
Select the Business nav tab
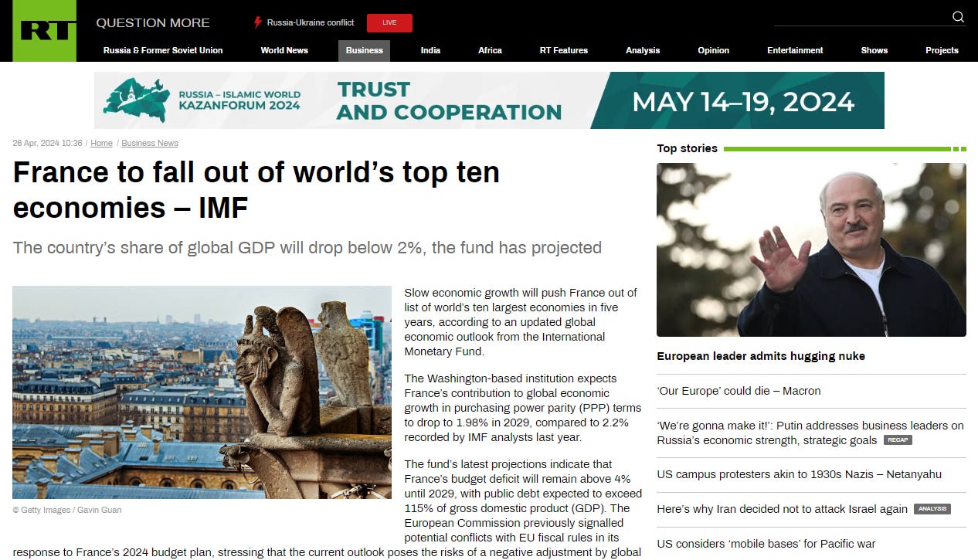pyautogui.click(x=365, y=50)
